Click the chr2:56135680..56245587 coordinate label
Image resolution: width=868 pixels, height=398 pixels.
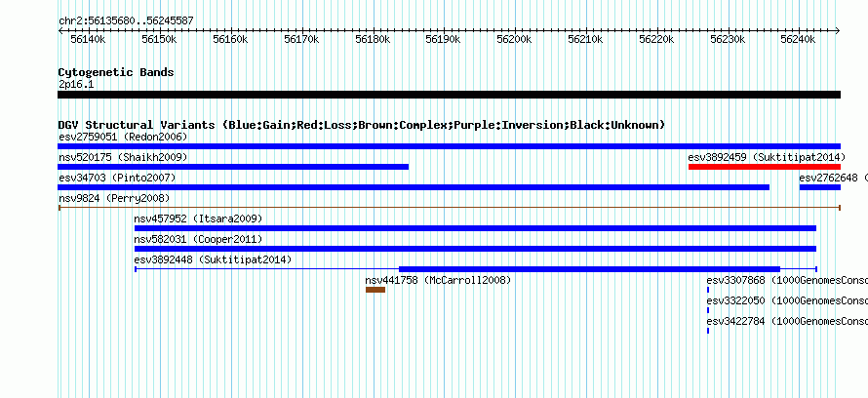(x=126, y=21)
